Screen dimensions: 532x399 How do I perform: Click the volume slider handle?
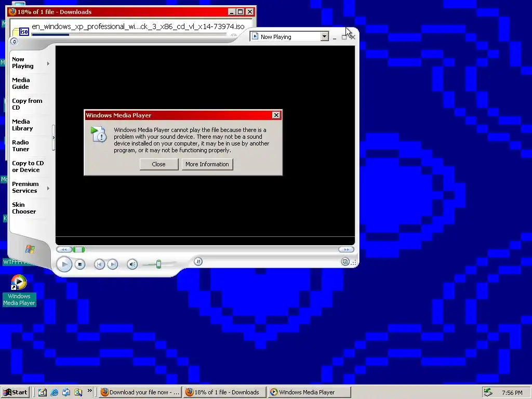[x=158, y=264]
